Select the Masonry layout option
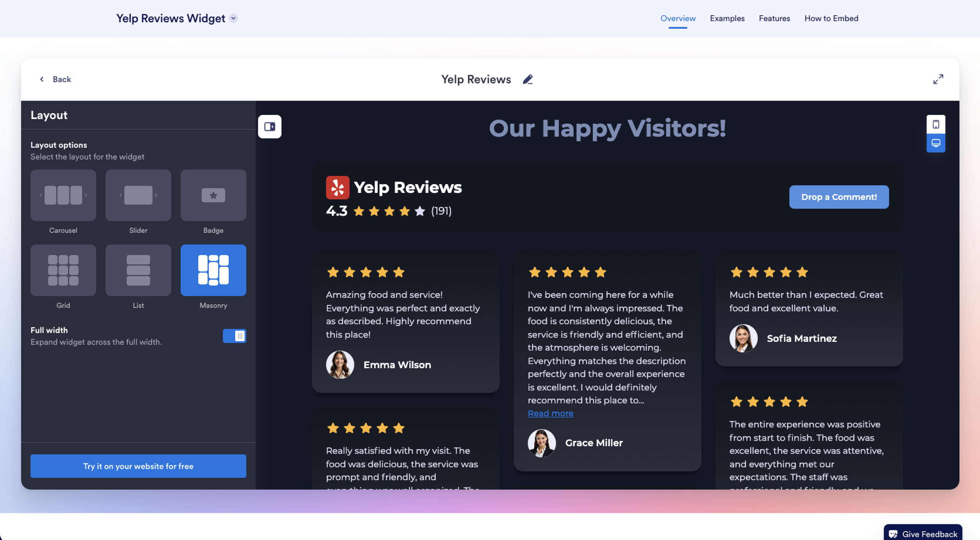This screenshot has height=540, width=980. tap(213, 270)
